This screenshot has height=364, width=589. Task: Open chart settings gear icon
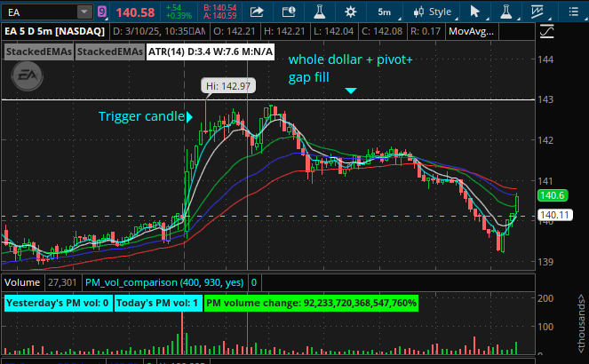coord(351,12)
